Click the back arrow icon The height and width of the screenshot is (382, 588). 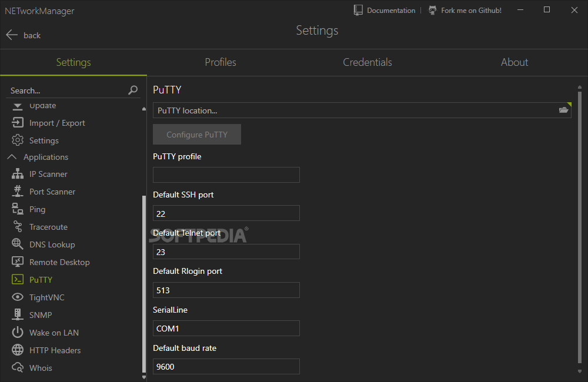coord(12,35)
